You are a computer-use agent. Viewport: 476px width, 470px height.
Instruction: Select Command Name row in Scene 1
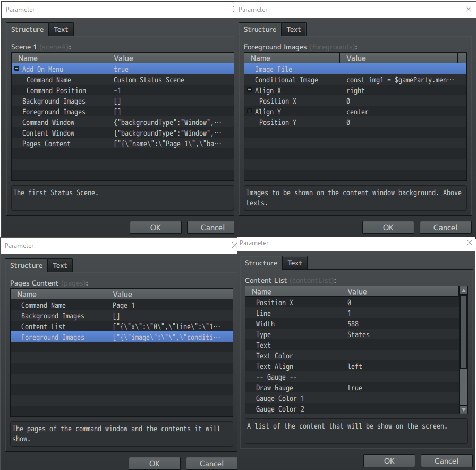[123, 80]
